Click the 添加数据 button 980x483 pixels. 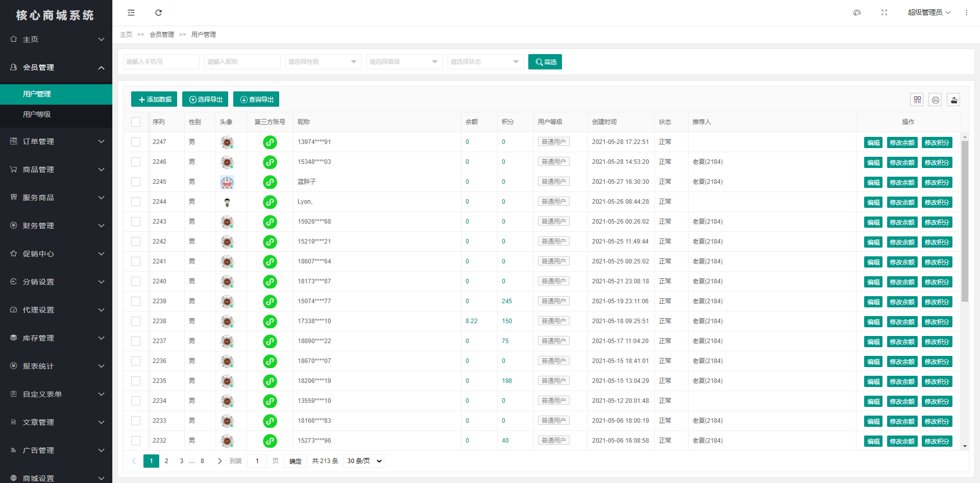154,100
